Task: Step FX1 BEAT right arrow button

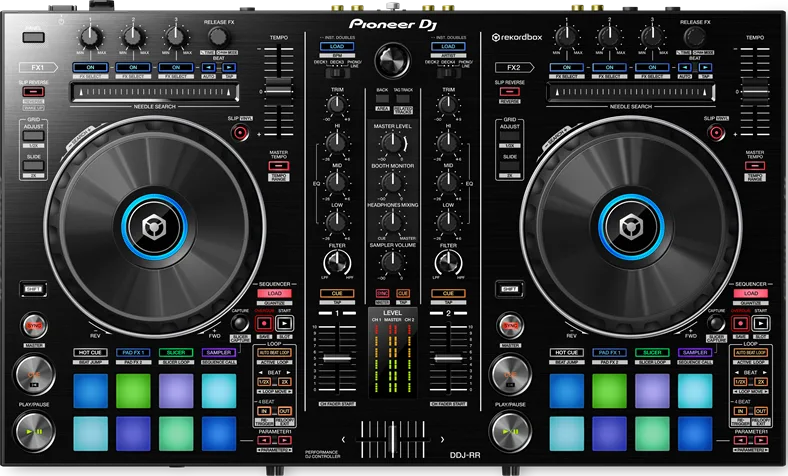Action: tap(229, 67)
